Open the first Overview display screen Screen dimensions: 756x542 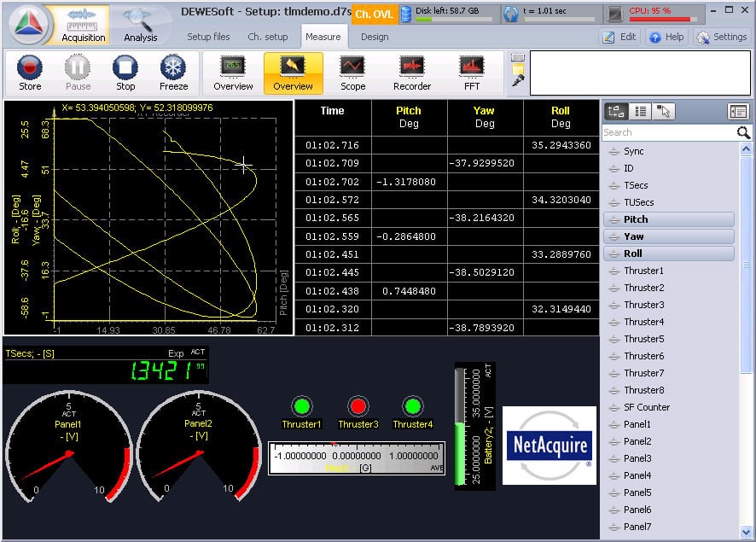point(233,73)
